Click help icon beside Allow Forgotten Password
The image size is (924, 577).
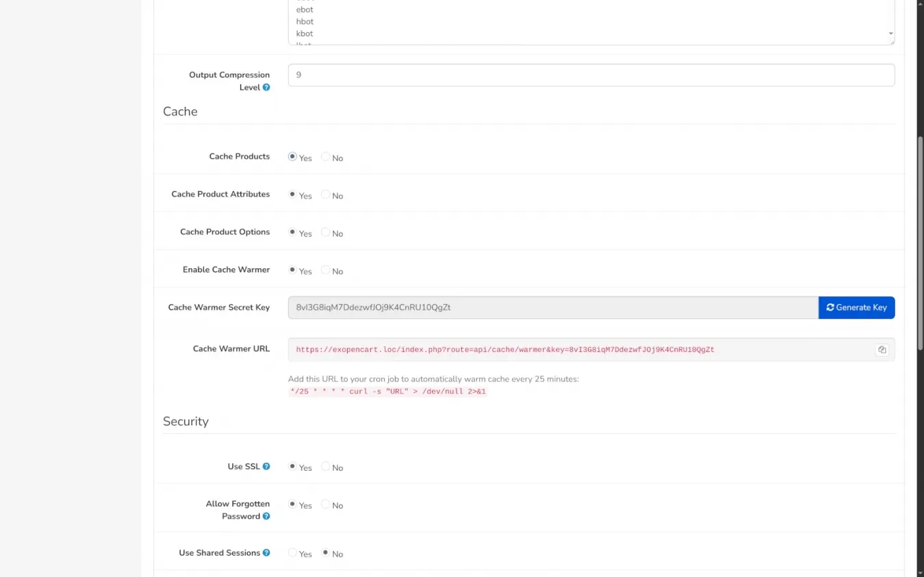pyautogui.click(x=266, y=517)
